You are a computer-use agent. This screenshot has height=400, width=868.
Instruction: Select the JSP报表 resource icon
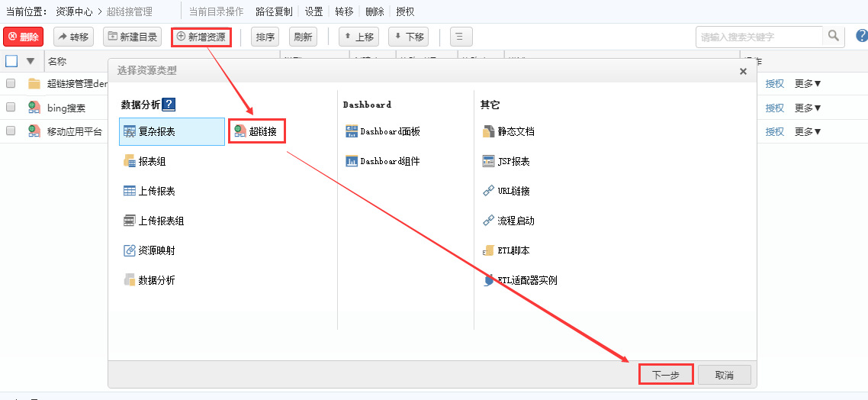(x=489, y=161)
